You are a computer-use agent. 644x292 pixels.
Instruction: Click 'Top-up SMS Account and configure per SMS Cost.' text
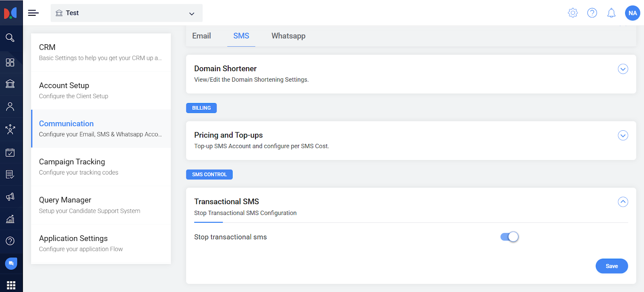[x=262, y=146]
